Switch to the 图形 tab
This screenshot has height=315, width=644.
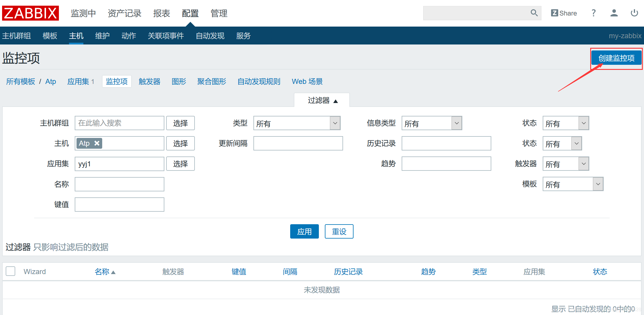179,82
